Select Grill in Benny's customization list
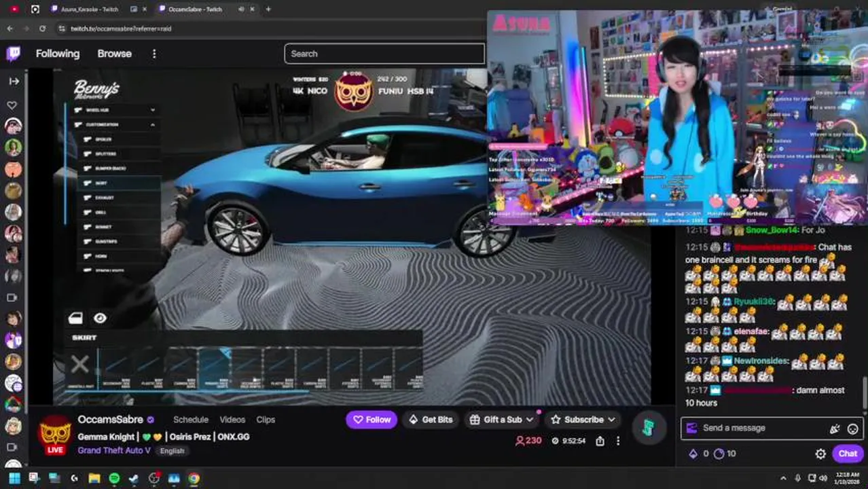The width and height of the screenshot is (868, 489). click(120, 213)
